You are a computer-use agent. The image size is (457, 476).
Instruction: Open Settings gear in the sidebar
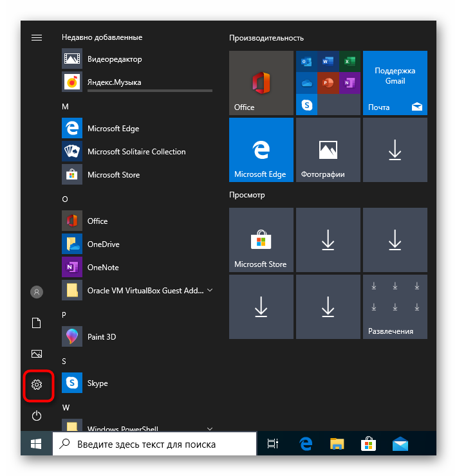pyautogui.click(x=37, y=385)
